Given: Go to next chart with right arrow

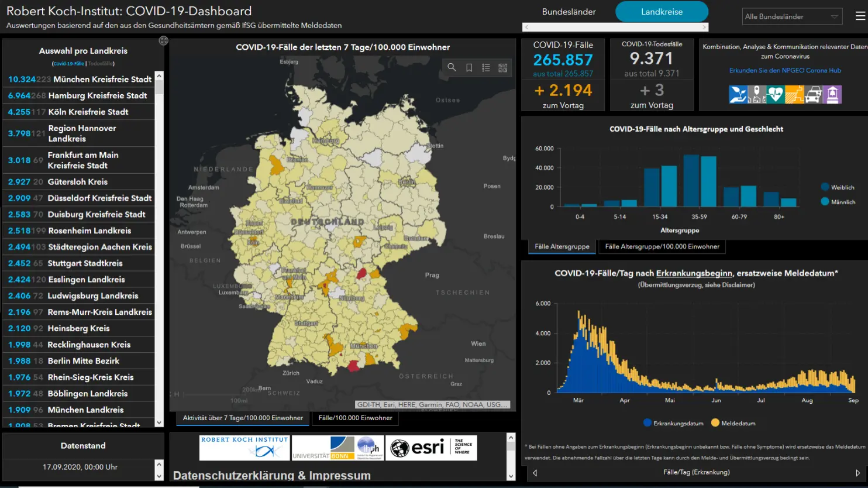Looking at the screenshot, I should tap(858, 473).
